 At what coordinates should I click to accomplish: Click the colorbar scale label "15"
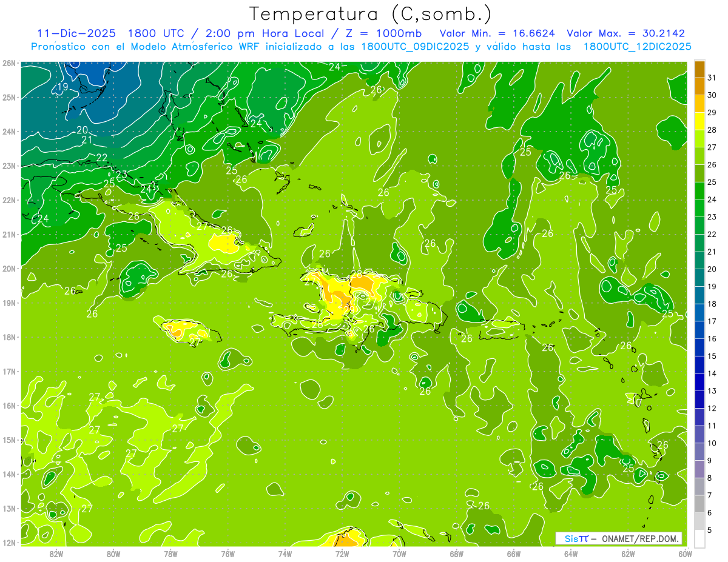click(x=712, y=356)
